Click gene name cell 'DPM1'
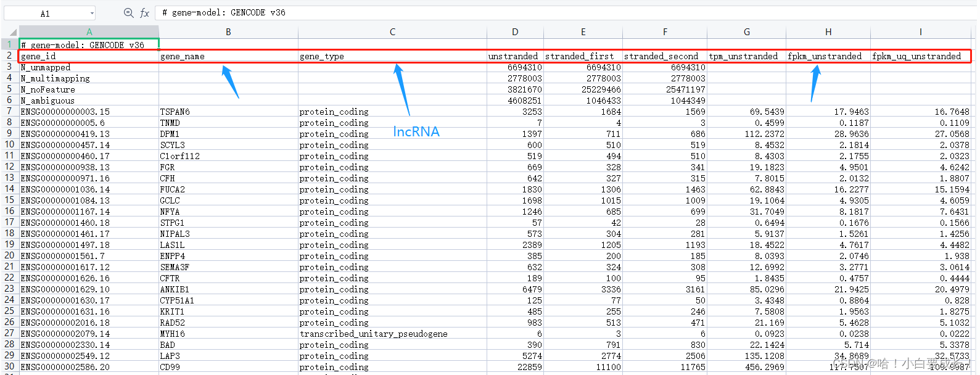 click(228, 134)
